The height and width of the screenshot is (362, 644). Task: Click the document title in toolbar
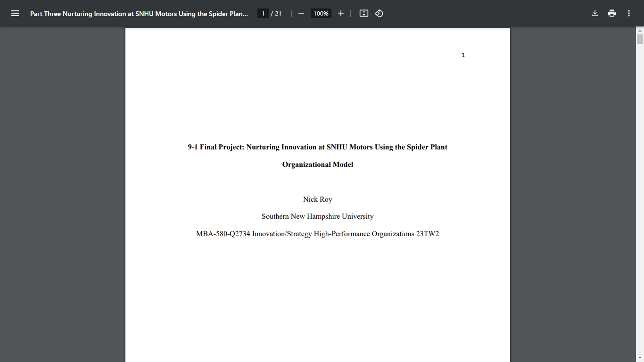pos(139,14)
